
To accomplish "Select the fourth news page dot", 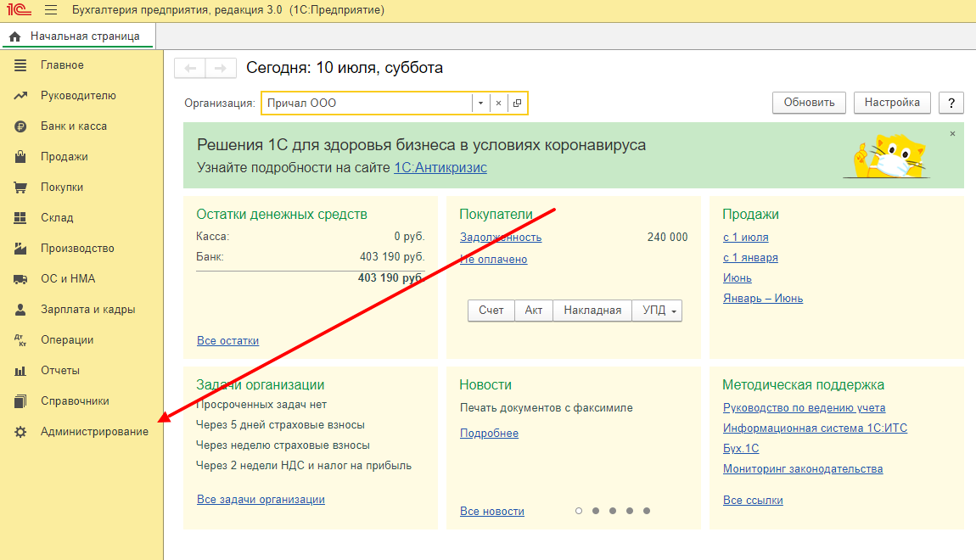I will (629, 511).
